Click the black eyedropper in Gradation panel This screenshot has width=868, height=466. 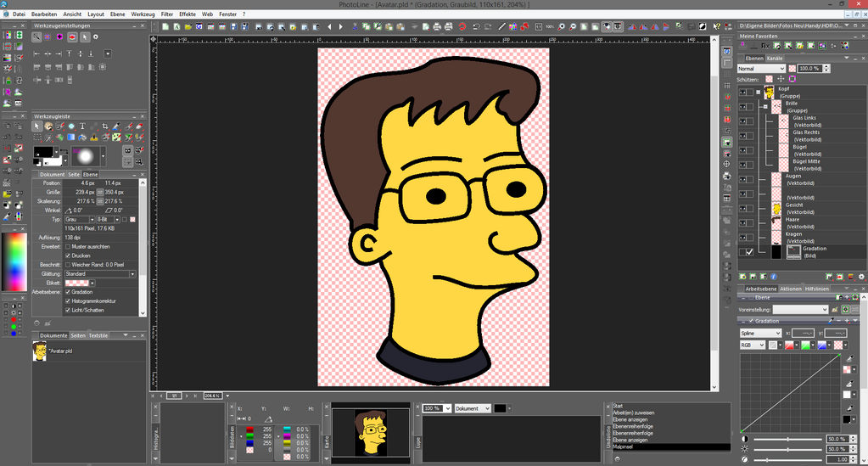(849, 409)
